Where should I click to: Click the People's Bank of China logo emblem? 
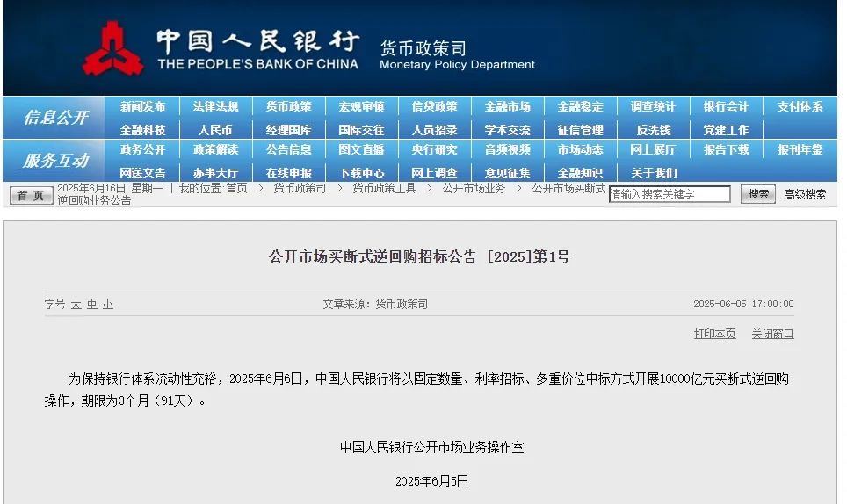pos(113,48)
